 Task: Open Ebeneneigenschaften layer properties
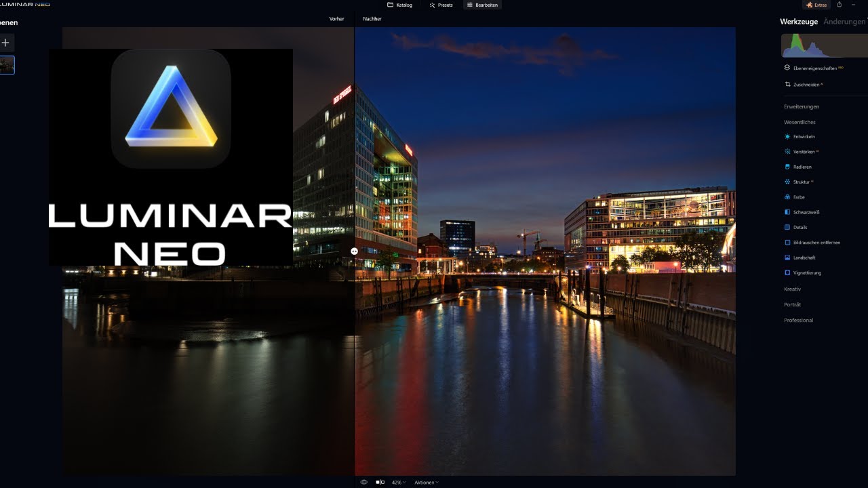pos(814,68)
